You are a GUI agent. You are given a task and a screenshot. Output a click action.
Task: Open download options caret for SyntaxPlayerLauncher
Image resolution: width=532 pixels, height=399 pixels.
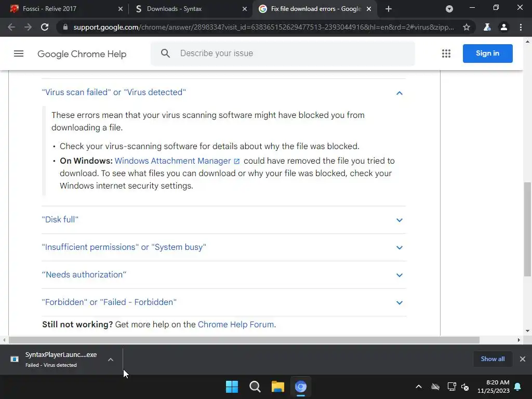click(111, 360)
